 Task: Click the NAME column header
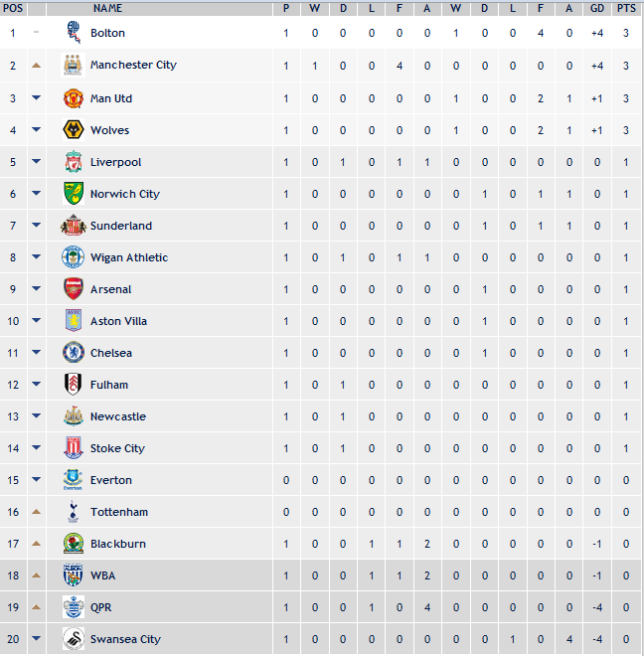107,8
